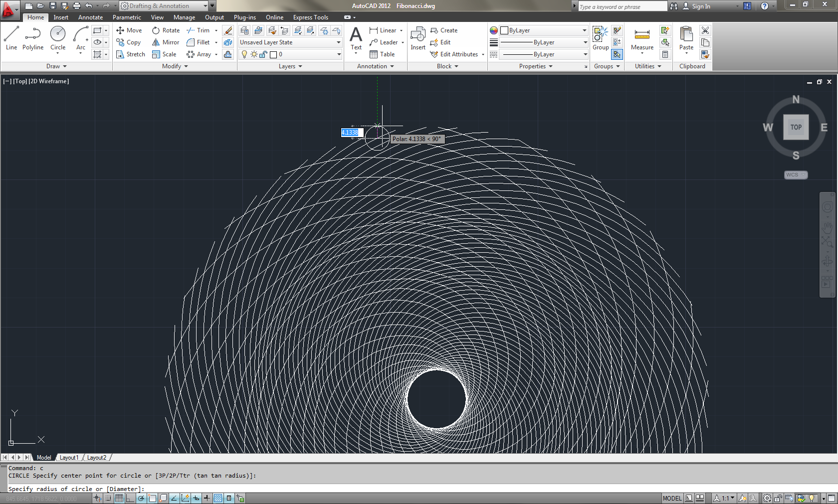Click the Help question mark icon
The width and height of the screenshot is (838, 504).
[765, 6]
